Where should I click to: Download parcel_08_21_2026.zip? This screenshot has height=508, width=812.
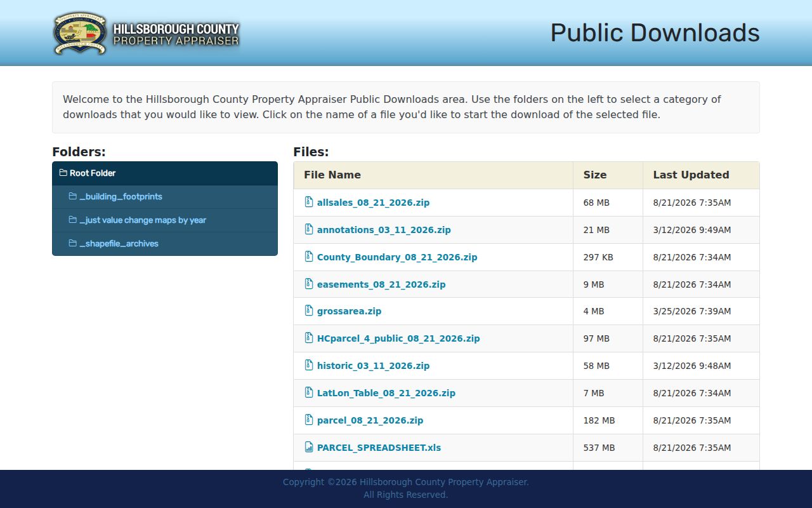tap(370, 420)
